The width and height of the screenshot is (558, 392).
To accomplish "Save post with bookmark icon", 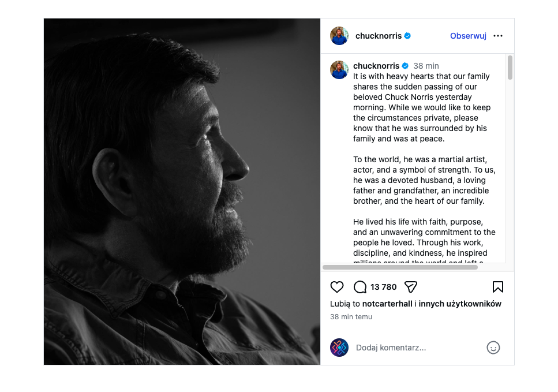I will [x=497, y=287].
